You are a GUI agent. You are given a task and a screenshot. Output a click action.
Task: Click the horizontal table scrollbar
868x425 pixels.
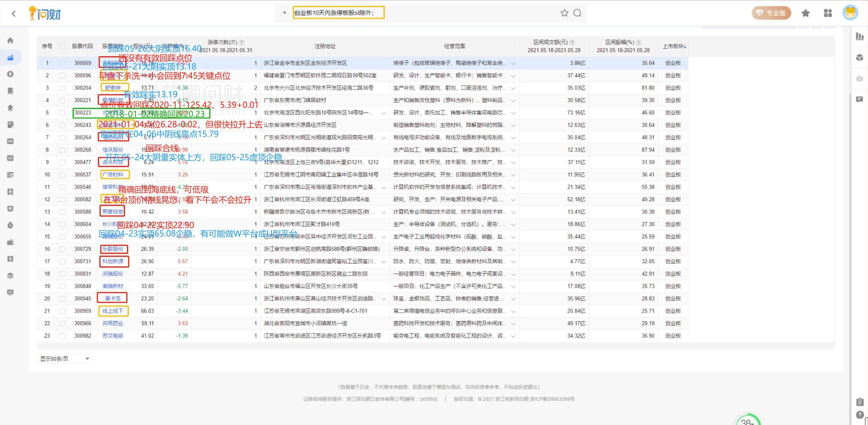click(436, 346)
